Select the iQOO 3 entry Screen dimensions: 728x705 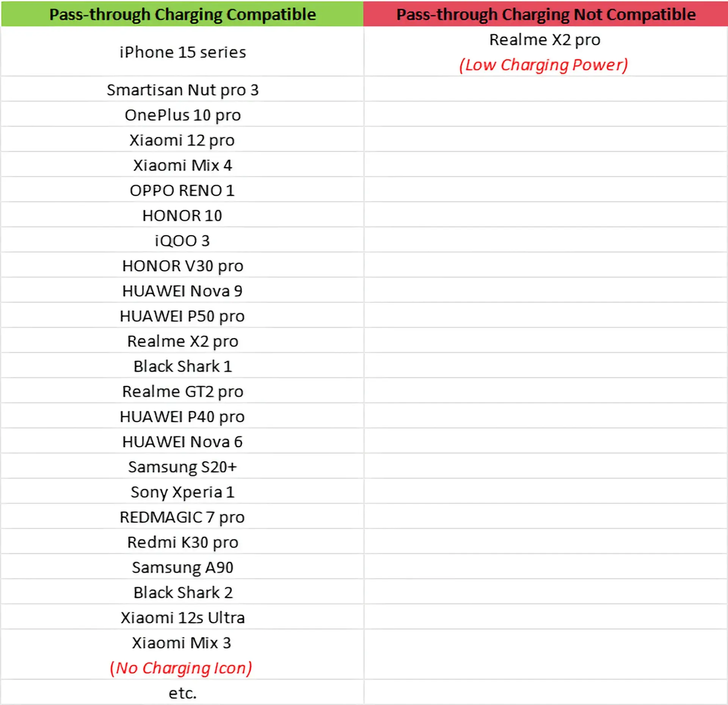pos(182,241)
